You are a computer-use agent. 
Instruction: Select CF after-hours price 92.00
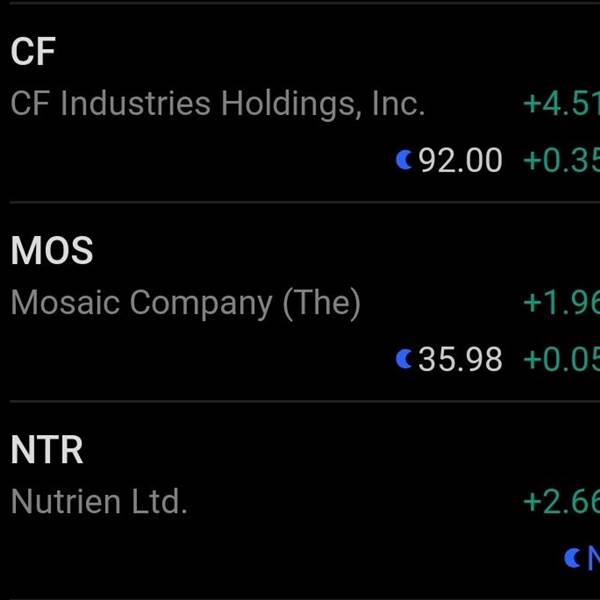460,160
